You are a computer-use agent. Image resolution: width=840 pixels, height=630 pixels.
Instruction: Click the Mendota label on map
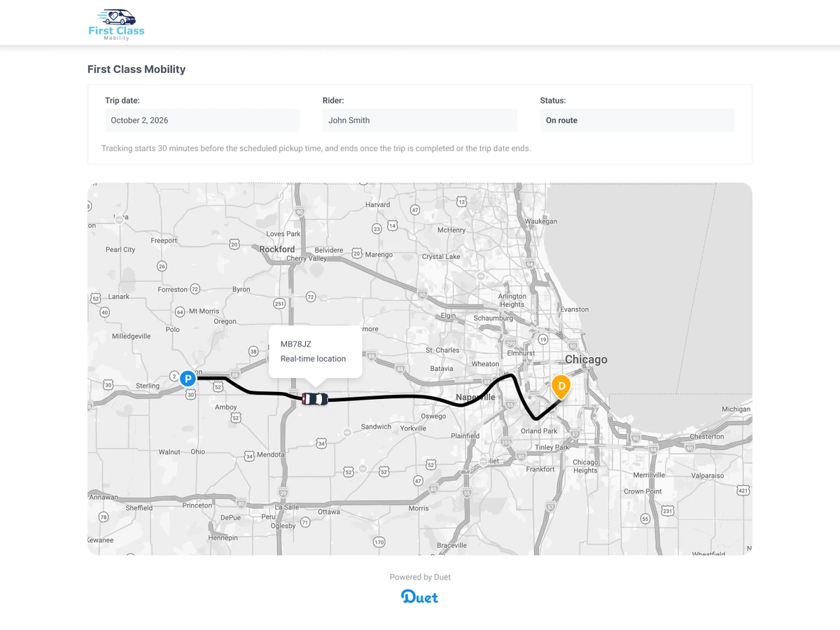tap(271, 455)
